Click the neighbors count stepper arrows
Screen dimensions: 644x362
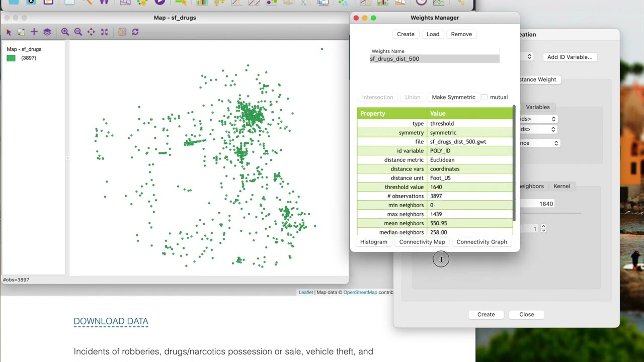click(x=543, y=228)
